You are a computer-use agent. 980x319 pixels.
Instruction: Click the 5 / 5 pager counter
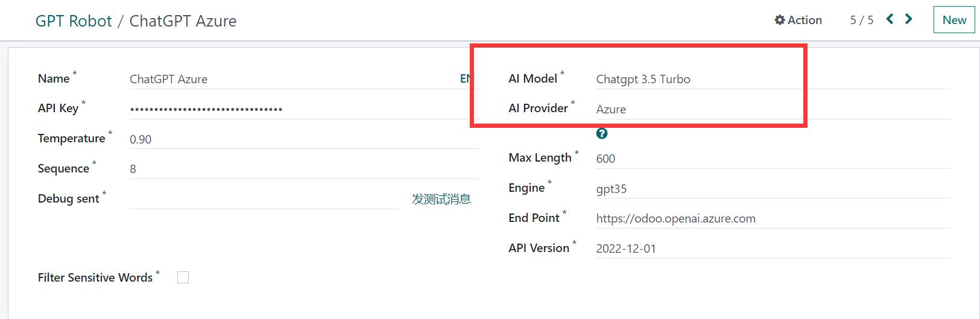861,20
